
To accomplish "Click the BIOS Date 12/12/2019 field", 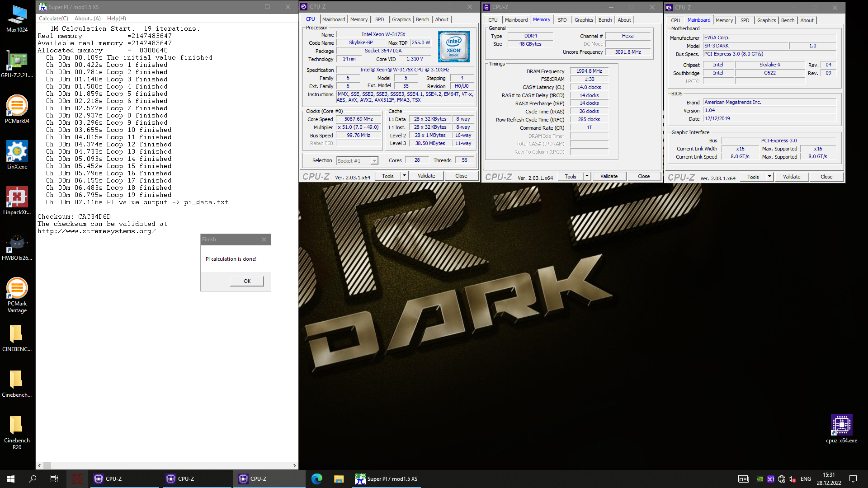I will pyautogui.click(x=769, y=119).
